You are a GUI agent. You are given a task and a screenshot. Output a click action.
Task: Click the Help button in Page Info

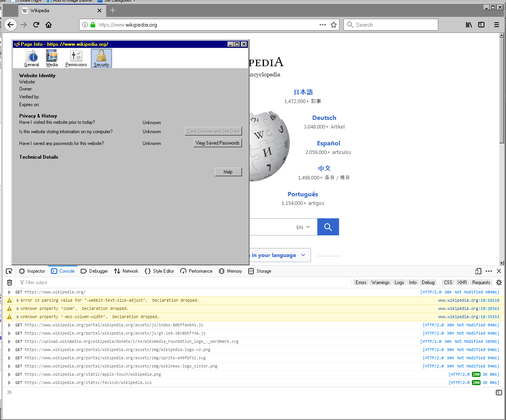tap(228, 172)
